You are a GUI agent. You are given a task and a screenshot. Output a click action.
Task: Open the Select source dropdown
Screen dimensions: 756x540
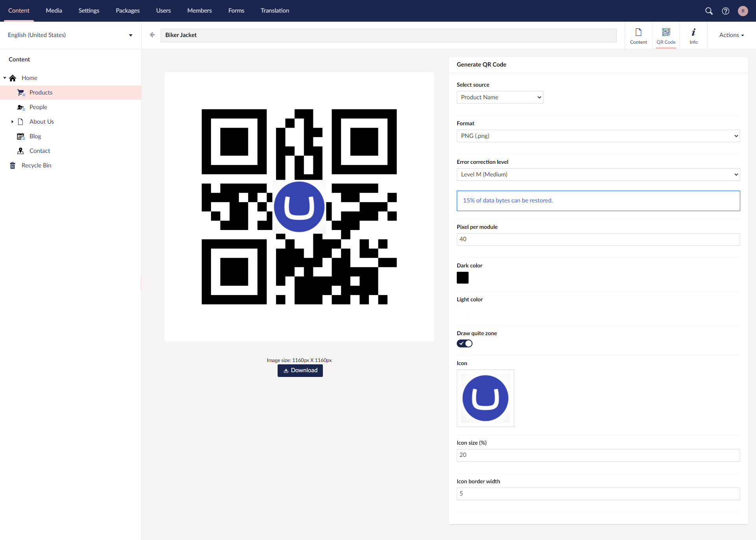pyautogui.click(x=500, y=97)
